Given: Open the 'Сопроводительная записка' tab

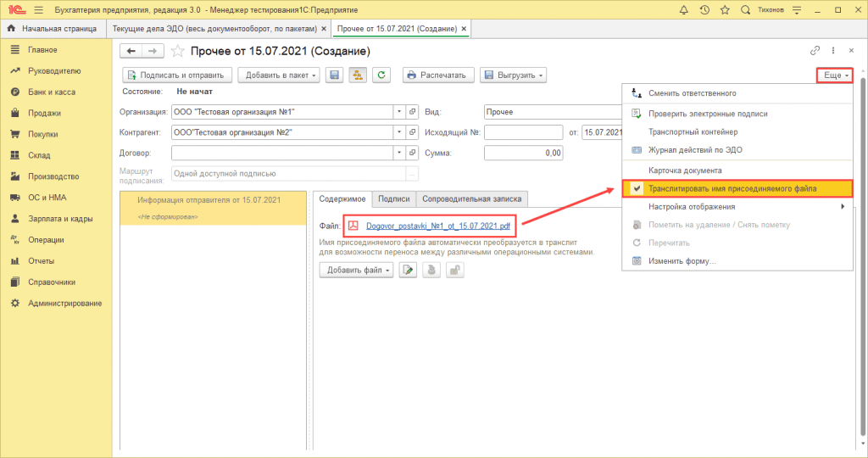Looking at the screenshot, I should (472, 198).
